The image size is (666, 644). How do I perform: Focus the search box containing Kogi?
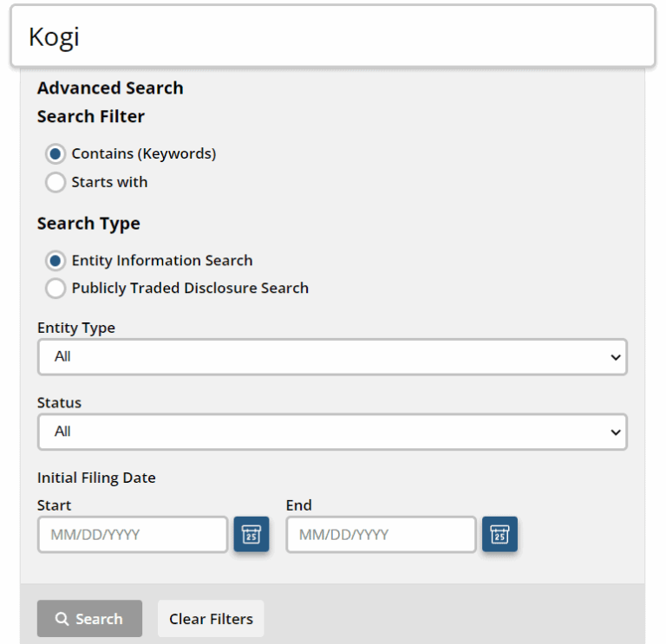(x=332, y=36)
